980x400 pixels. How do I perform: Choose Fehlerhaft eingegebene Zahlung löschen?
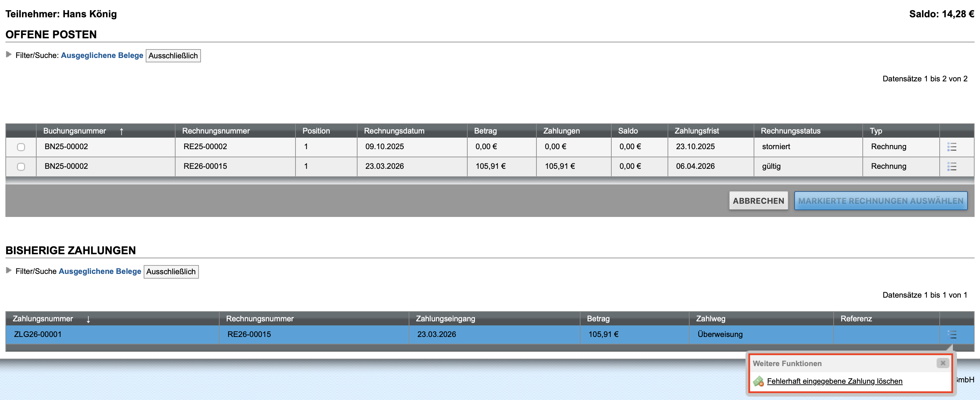(x=834, y=381)
